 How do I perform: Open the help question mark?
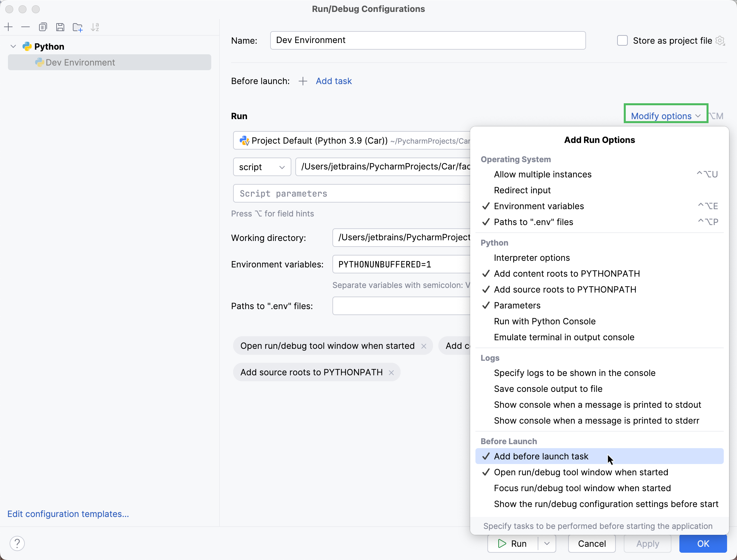[17, 543]
